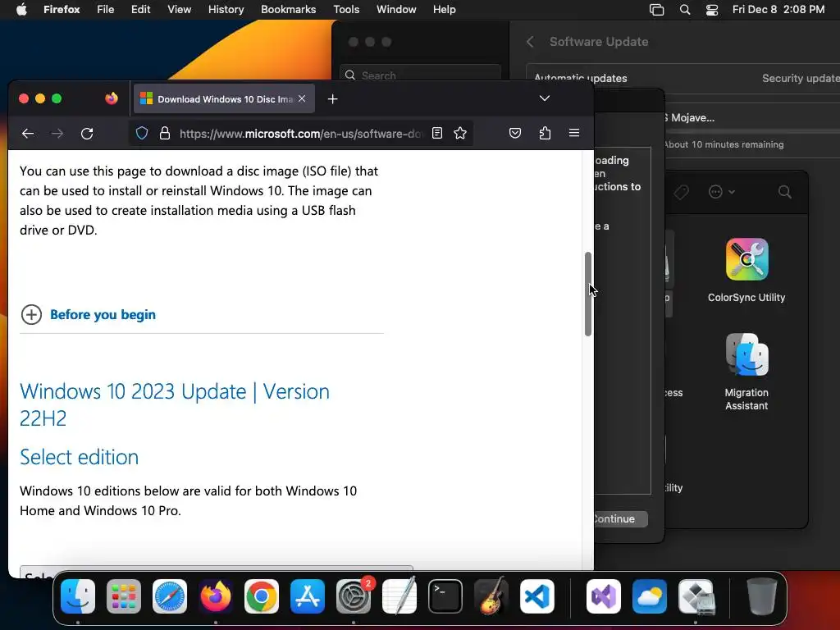Open ColorSync Utility in Finder window
Viewport: 840px width, 630px height.
click(746, 271)
